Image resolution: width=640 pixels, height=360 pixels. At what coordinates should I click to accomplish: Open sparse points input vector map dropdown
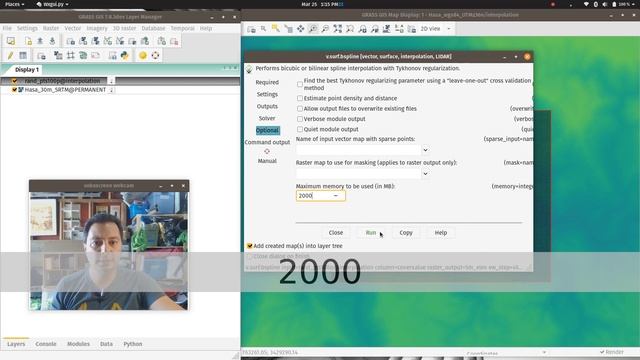pyautogui.click(x=425, y=150)
